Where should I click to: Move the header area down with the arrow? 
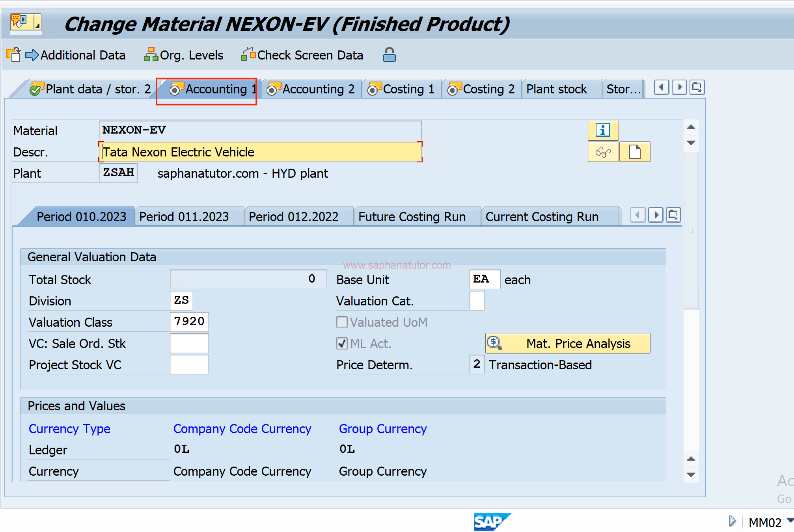point(691,143)
